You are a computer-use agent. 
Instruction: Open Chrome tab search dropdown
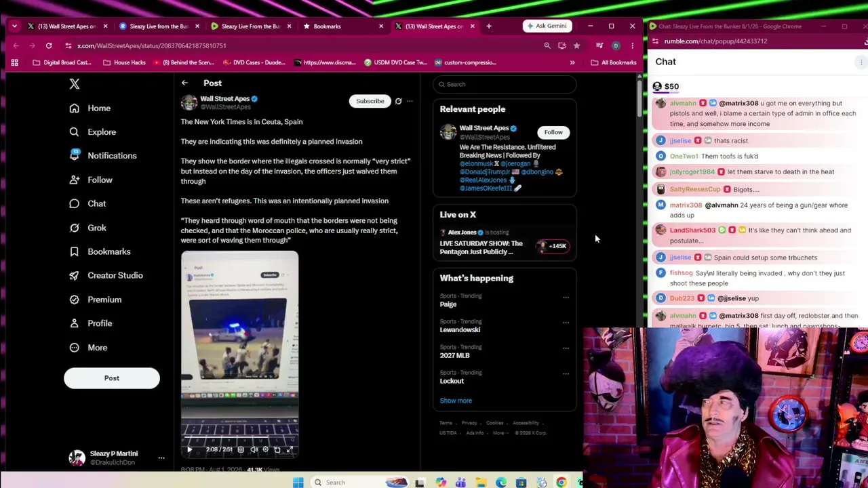[x=14, y=26]
